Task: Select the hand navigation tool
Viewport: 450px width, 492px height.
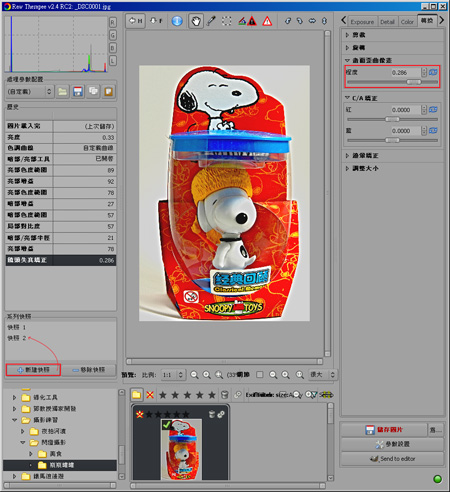Action: pyautogui.click(x=195, y=21)
